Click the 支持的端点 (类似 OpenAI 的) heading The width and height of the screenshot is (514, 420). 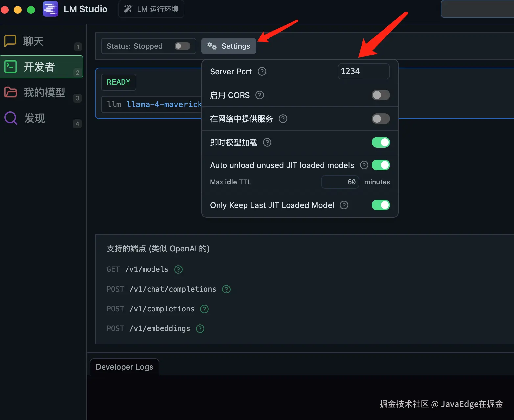[158, 249]
